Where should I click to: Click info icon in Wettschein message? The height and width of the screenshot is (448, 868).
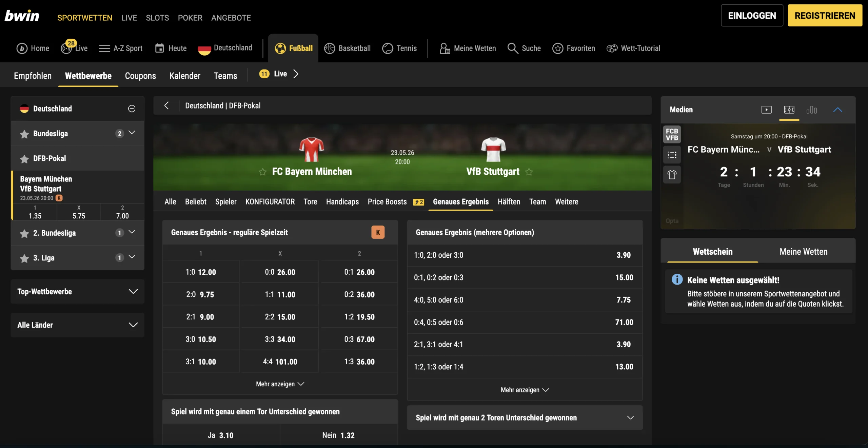(677, 279)
